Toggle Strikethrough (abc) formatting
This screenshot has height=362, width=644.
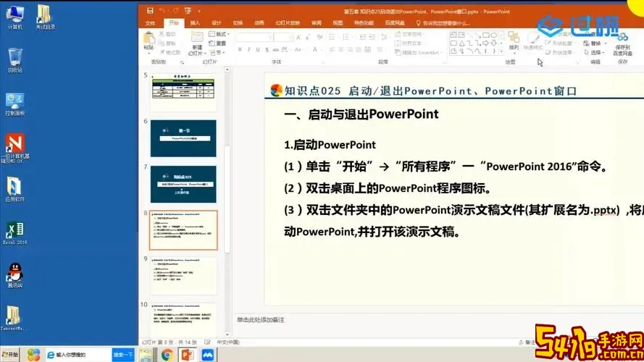[275, 50]
